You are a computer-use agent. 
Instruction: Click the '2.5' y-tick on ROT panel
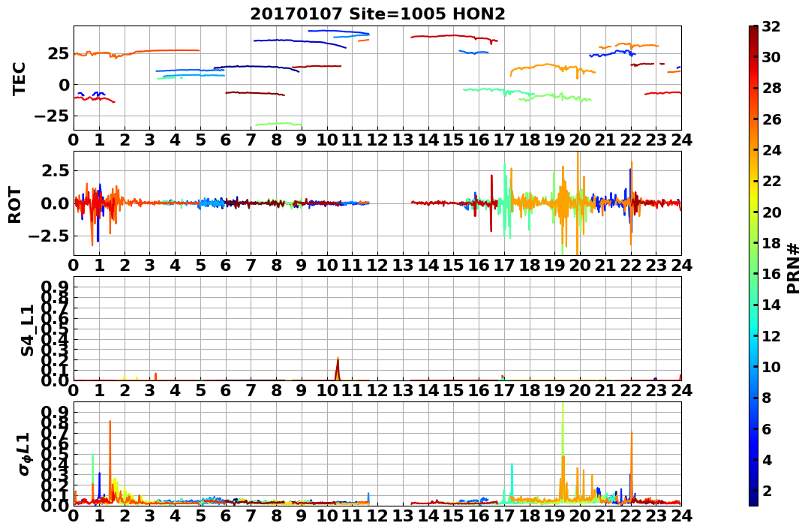(x=55, y=170)
